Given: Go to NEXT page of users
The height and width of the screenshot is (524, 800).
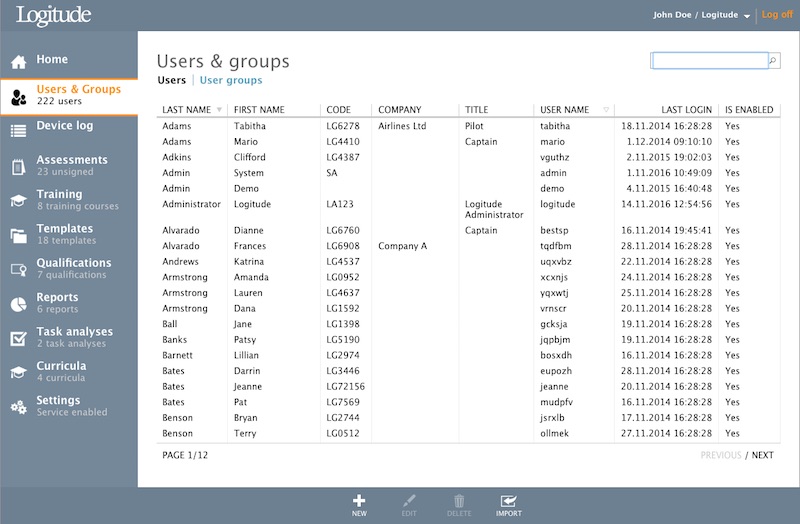Looking at the screenshot, I should tap(762, 455).
